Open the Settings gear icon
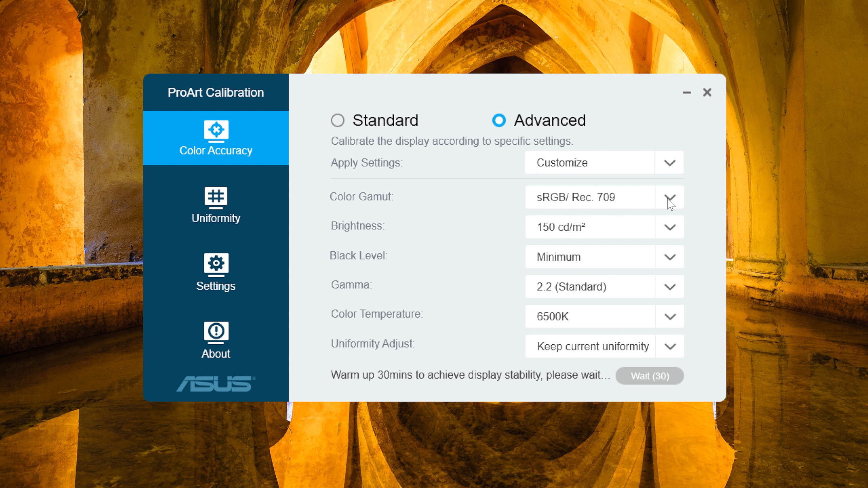The width and height of the screenshot is (868, 488). (216, 265)
